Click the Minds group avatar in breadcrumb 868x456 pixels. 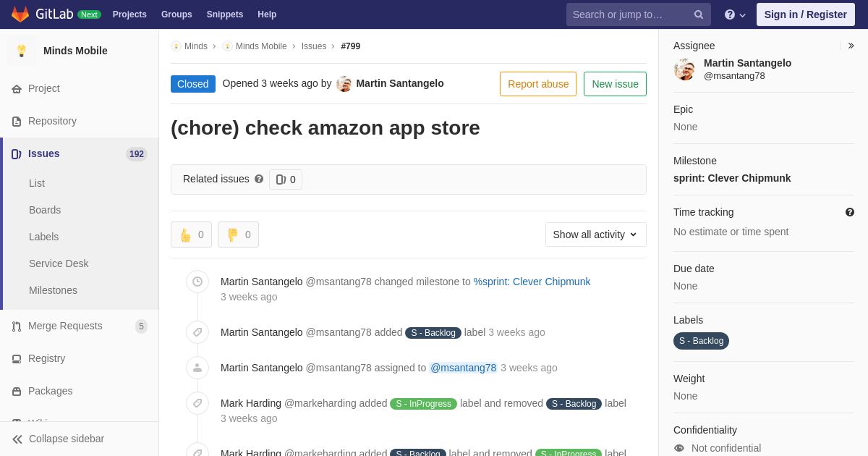click(x=176, y=46)
